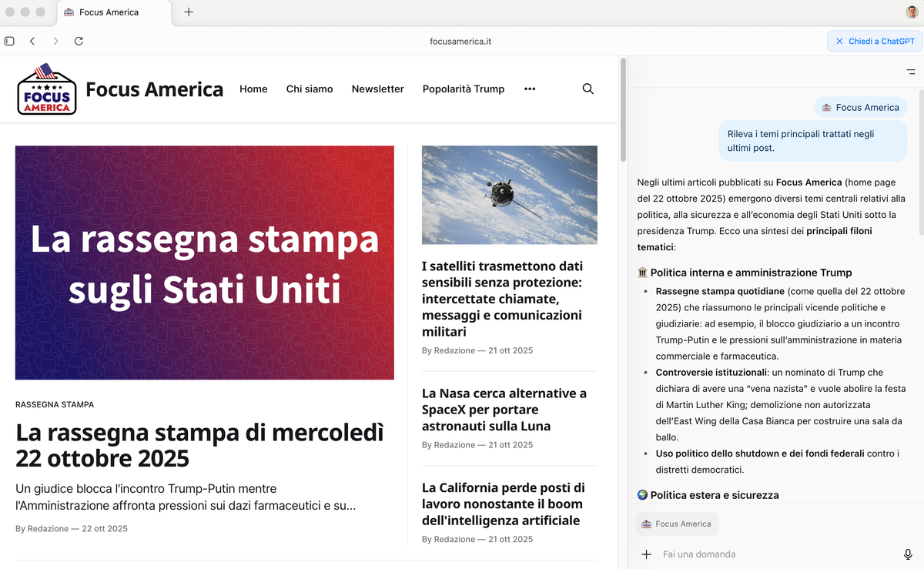
Task: Type in the Fai una domanda field
Action: point(770,554)
